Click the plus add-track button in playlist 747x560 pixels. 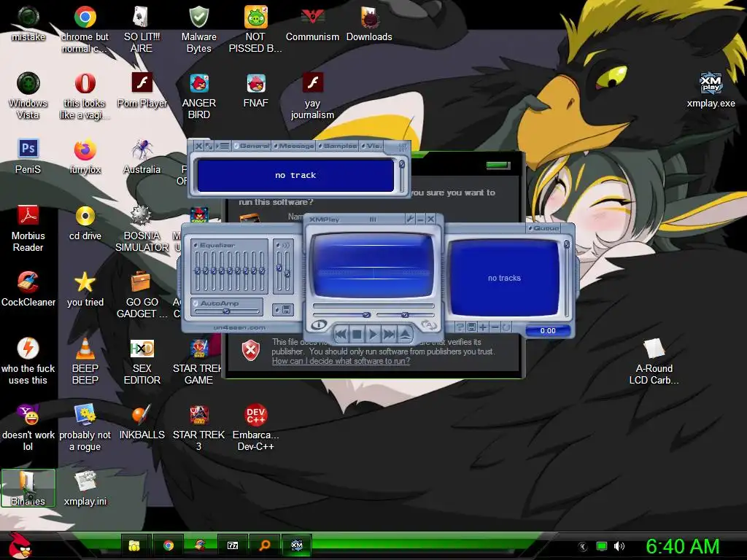click(x=483, y=327)
